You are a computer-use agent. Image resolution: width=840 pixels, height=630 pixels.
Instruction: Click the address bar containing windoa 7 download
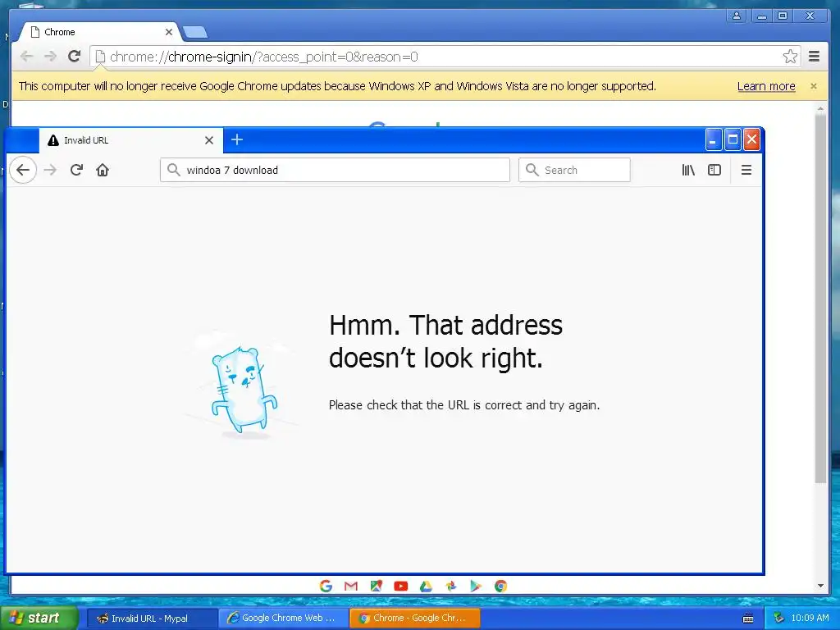pos(335,170)
